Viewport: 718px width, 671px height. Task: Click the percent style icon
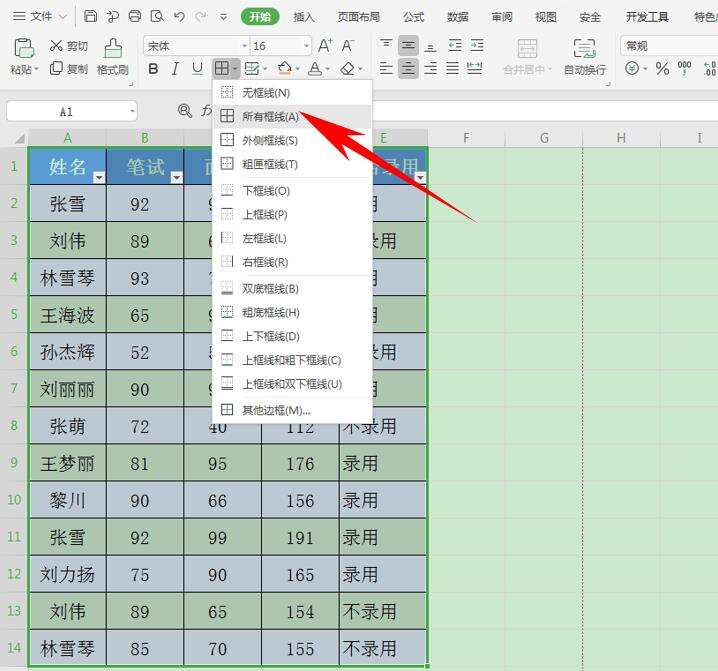[x=662, y=69]
